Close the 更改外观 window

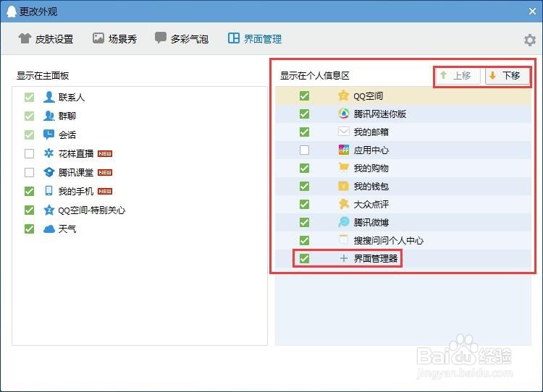[x=533, y=12]
